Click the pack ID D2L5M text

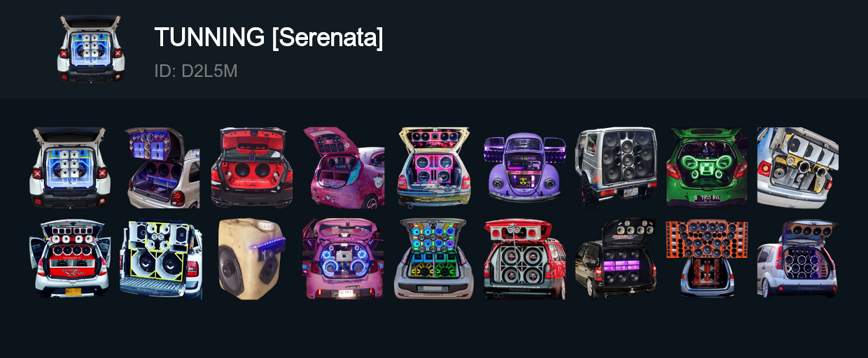tap(196, 71)
